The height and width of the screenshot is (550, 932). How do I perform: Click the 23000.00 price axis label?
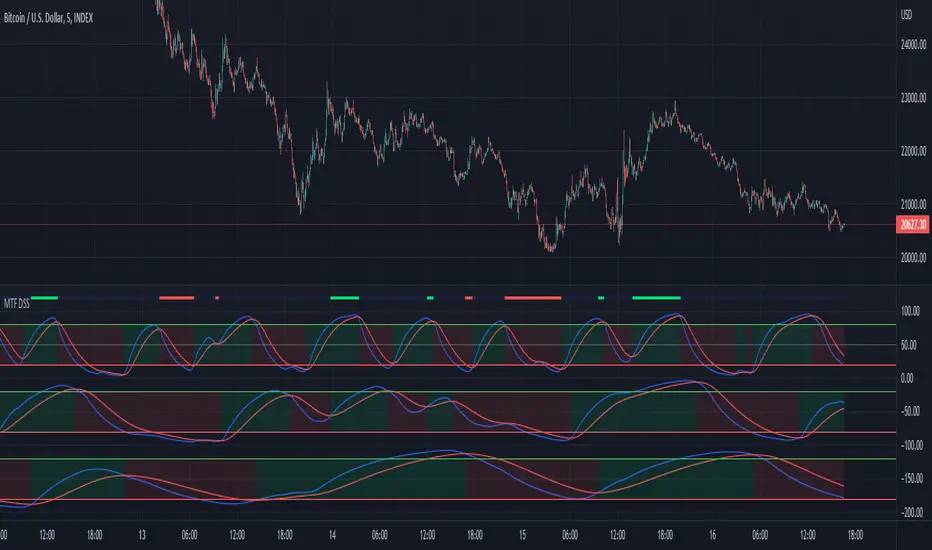[914, 98]
